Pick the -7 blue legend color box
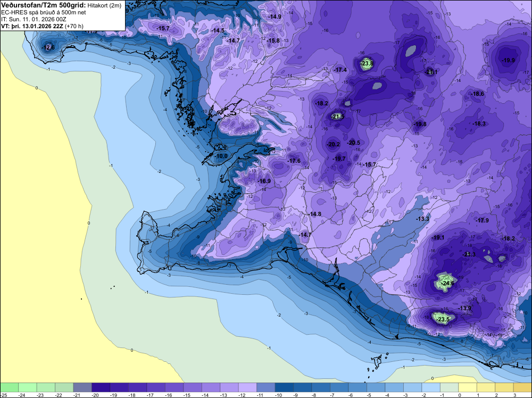The width and height of the screenshot is (532, 398). [339, 387]
